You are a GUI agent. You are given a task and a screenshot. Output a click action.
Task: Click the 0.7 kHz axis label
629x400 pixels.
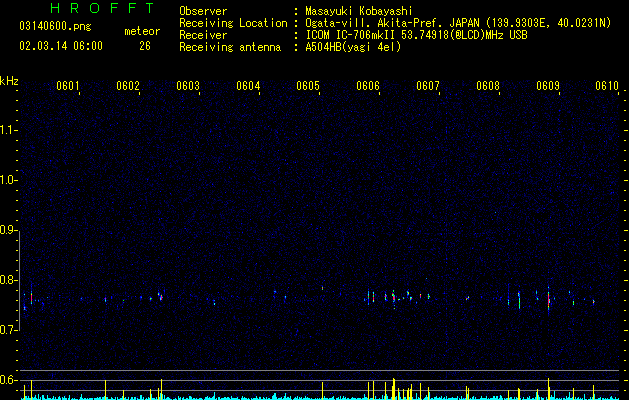pos(8,330)
